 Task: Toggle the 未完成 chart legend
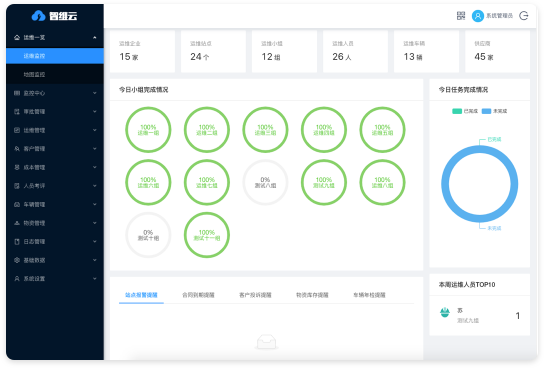(x=494, y=111)
